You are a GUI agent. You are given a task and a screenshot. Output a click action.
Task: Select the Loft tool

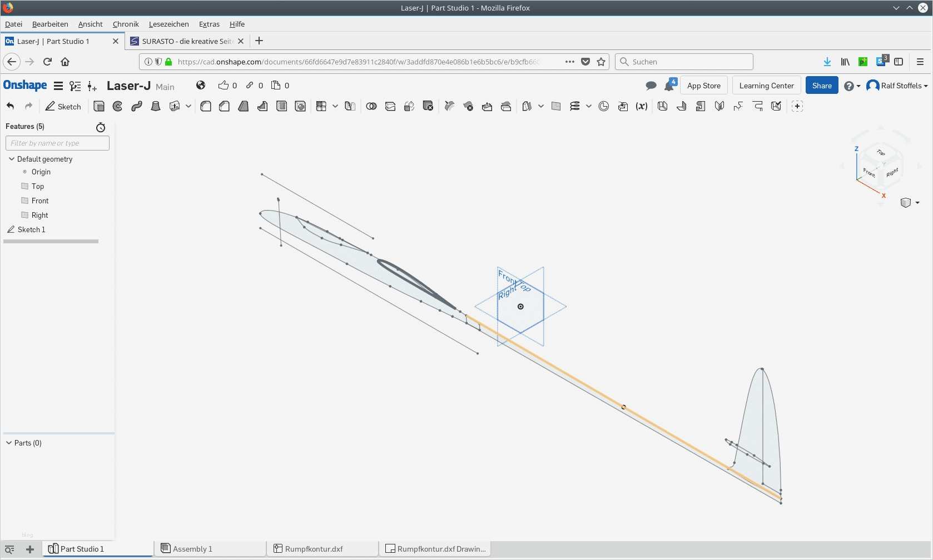coord(156,107)
